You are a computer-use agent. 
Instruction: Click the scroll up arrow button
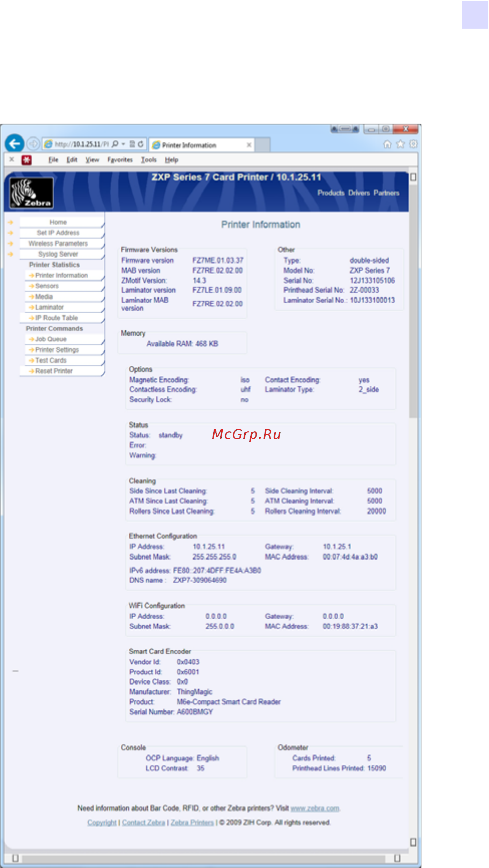(x=413, y=177)
